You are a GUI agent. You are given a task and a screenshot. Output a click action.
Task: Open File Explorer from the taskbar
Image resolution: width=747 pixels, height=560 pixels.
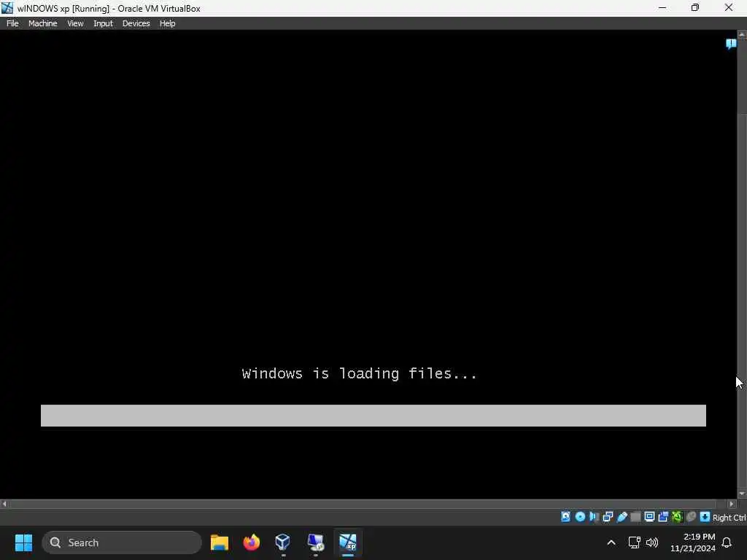tap(219, 542)
